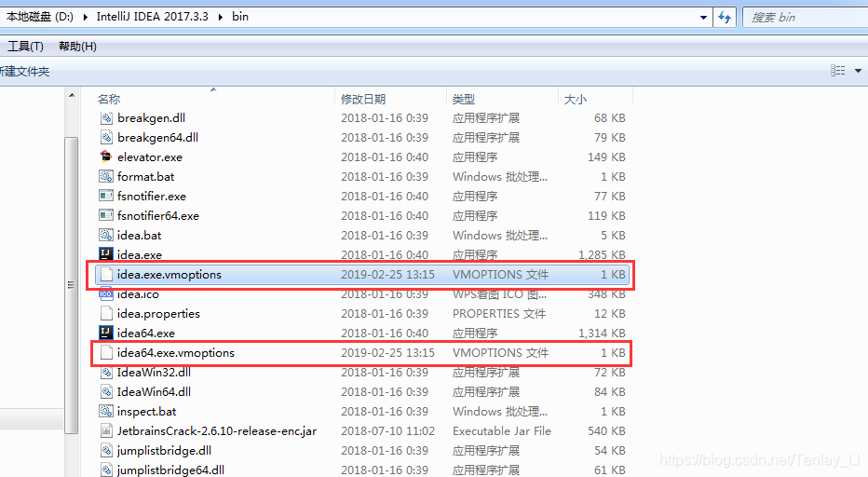Click the bin breadcrumb in address bar
868x477 pixels.
click(240, 17)
